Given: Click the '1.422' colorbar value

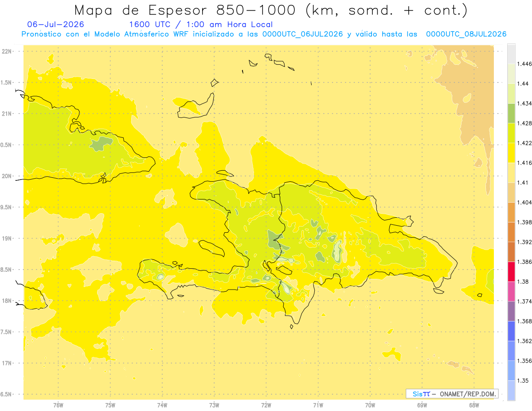Looking at the screenshot, I should click(525, 143).
